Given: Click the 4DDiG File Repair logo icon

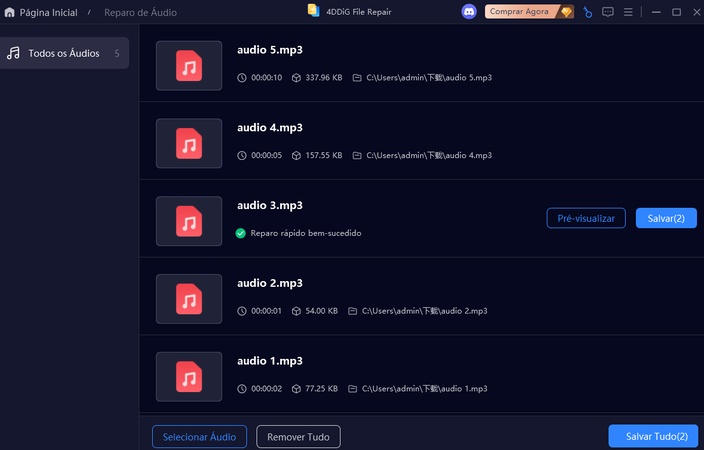Looking at the screenshot, I should coord(313,11).
